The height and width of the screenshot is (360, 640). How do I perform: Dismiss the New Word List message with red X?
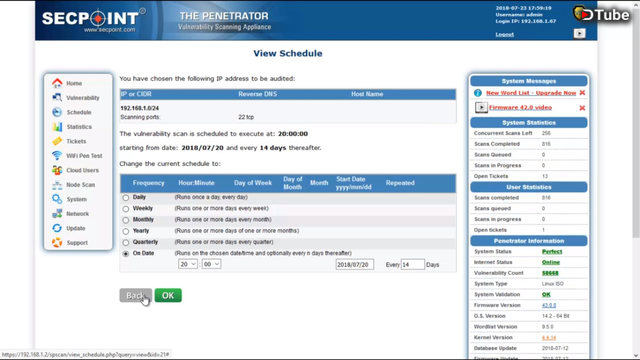[582, 93]
